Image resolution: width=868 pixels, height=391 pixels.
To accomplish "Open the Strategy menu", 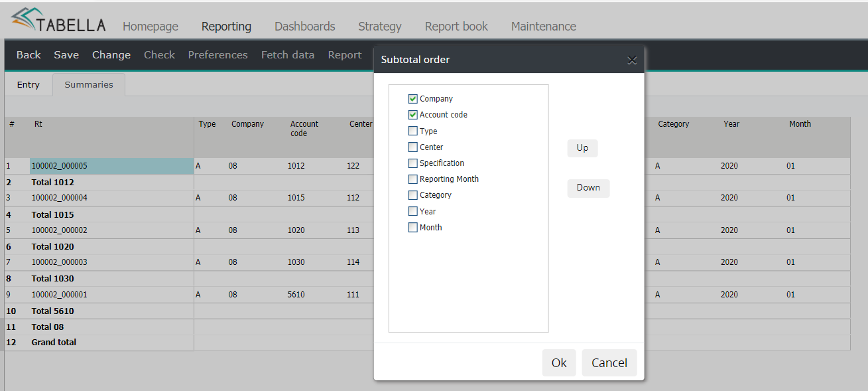I will coord(380,27).
